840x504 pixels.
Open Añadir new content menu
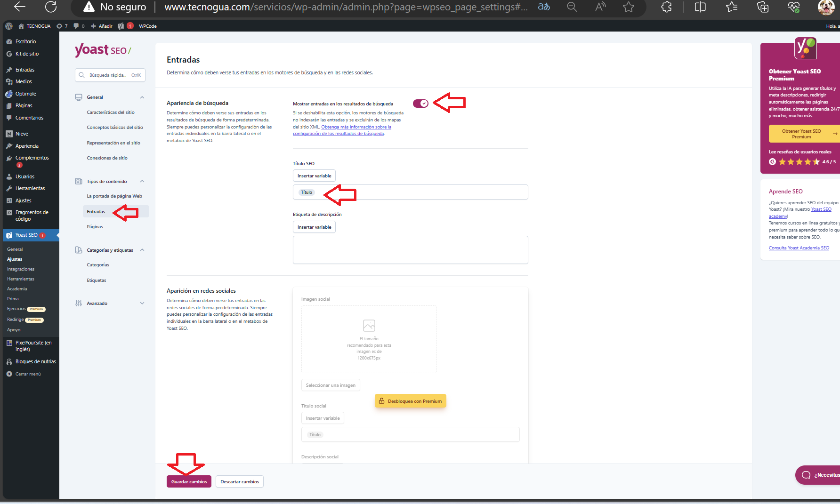click(102, 26)
